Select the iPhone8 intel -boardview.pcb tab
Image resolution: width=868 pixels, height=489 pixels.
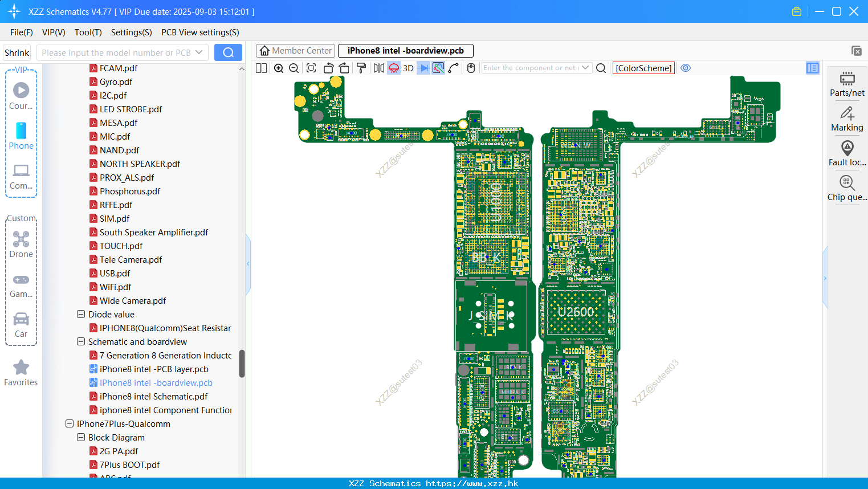(406, 51)
